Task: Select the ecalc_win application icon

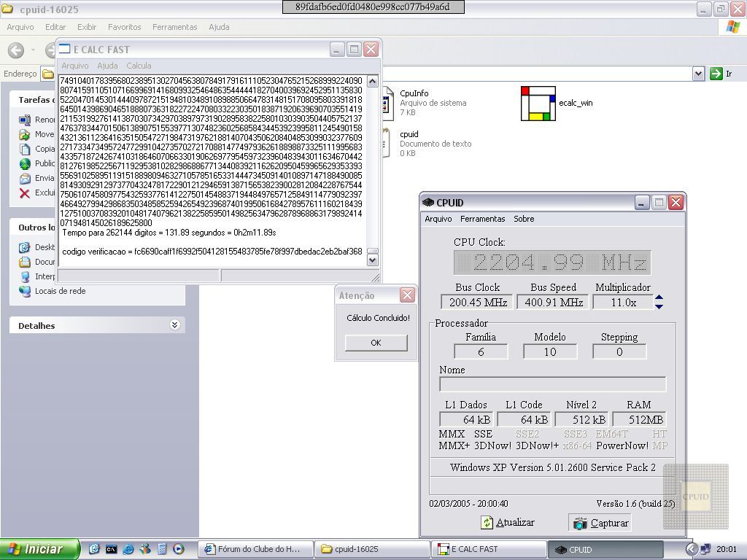Action: point(538,104)
